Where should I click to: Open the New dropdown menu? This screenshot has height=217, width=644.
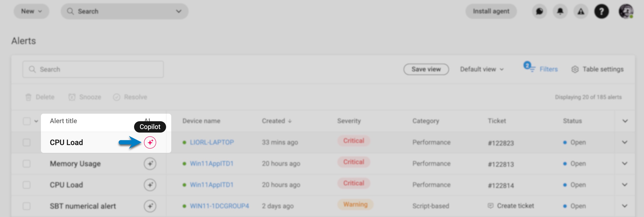point(32,11)
